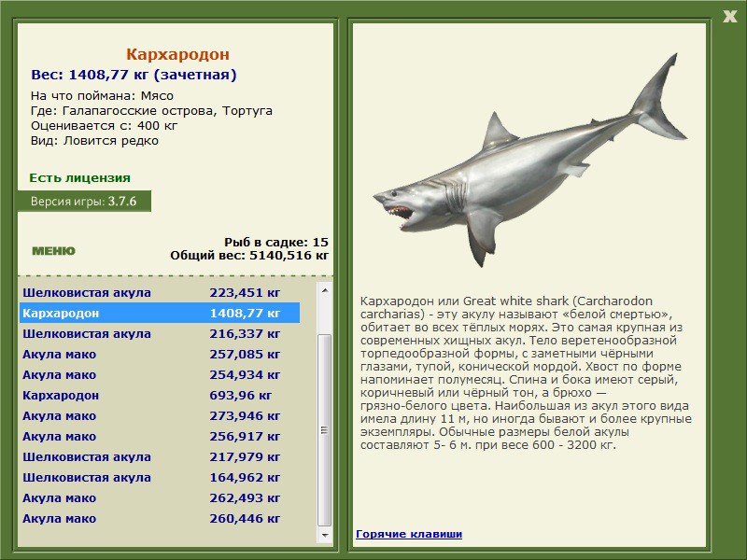Image resolution: width=747 pixels, height=560 pixels.
Task: Select Акула мако weighing 257,085 кг
Action: 160,354
